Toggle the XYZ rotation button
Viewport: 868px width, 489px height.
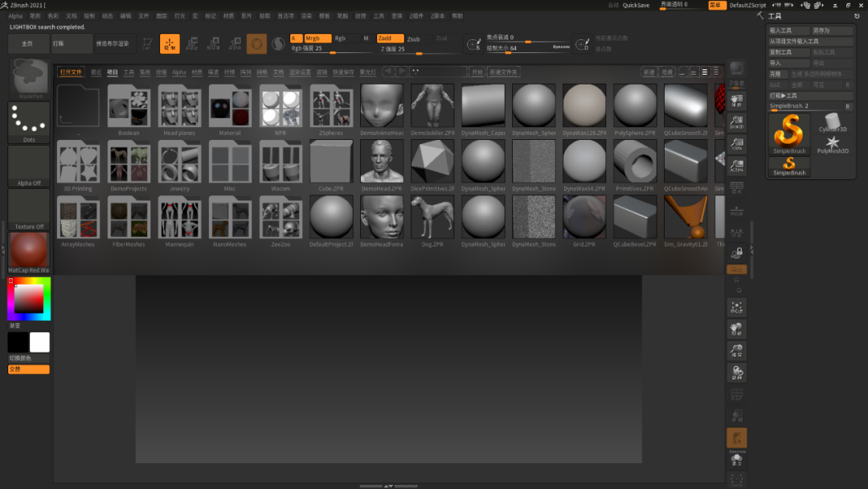click(736, 269)
